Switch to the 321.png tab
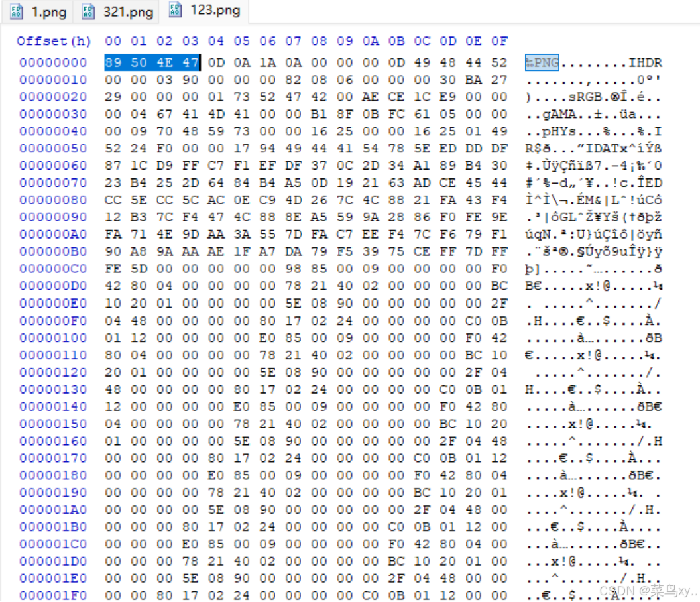The height and width of the screenshot is (602, 700). pos(118,12)
